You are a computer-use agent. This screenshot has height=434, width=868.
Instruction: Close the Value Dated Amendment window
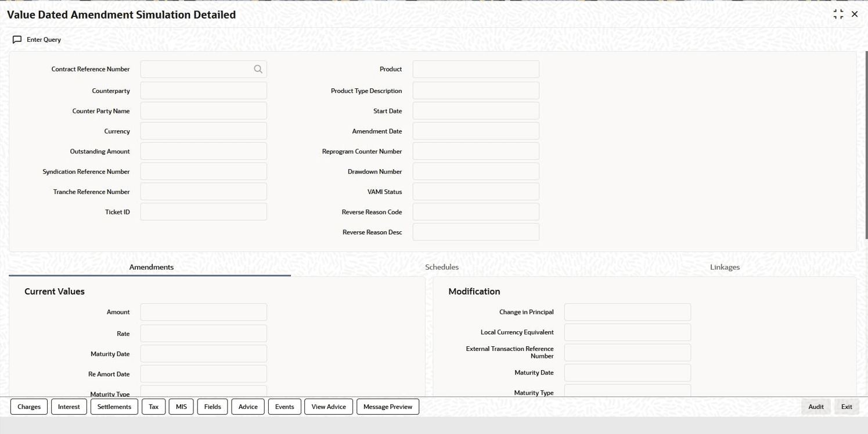coord(855,14)
